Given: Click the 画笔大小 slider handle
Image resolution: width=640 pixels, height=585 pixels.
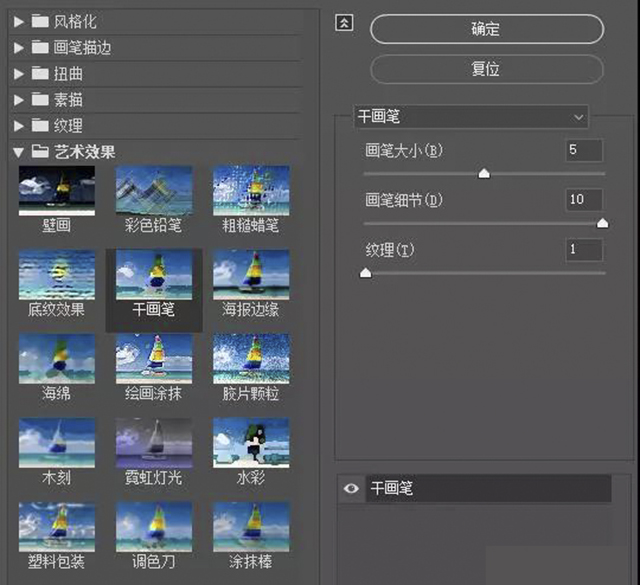Looking at the screenshot, I should click(484, 173).
